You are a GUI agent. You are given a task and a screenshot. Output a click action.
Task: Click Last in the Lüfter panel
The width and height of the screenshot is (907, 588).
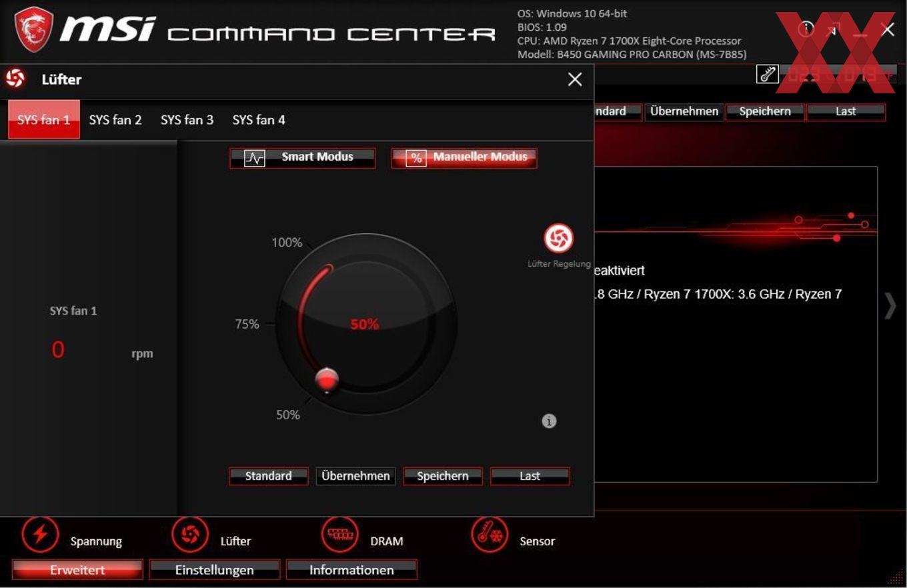click(530, 476)
